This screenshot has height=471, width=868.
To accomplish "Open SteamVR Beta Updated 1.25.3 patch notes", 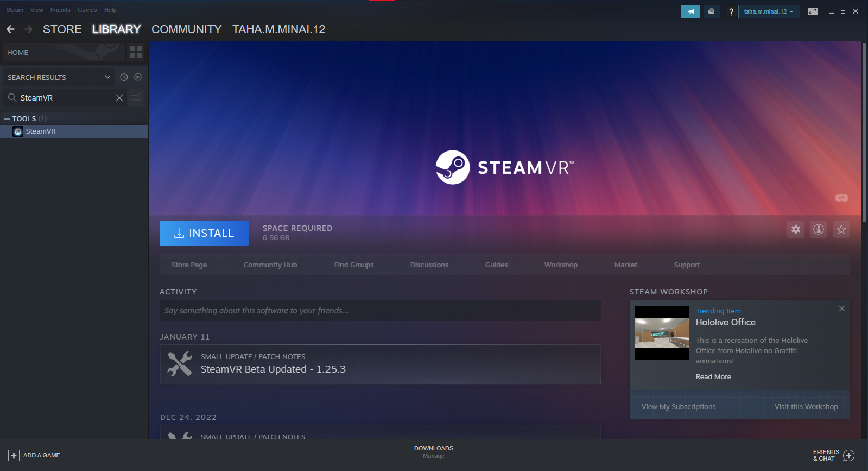I will click(x=273, y=369).
